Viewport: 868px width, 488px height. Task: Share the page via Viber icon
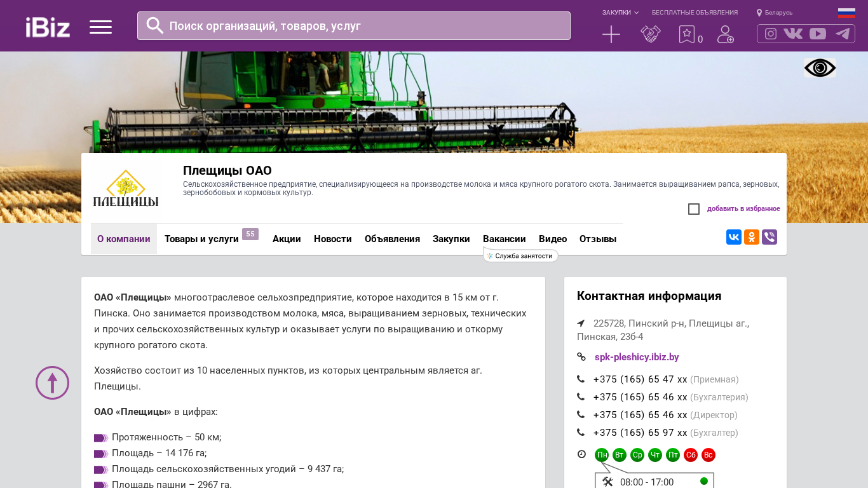pyautogui.click(x=770, y=237)
